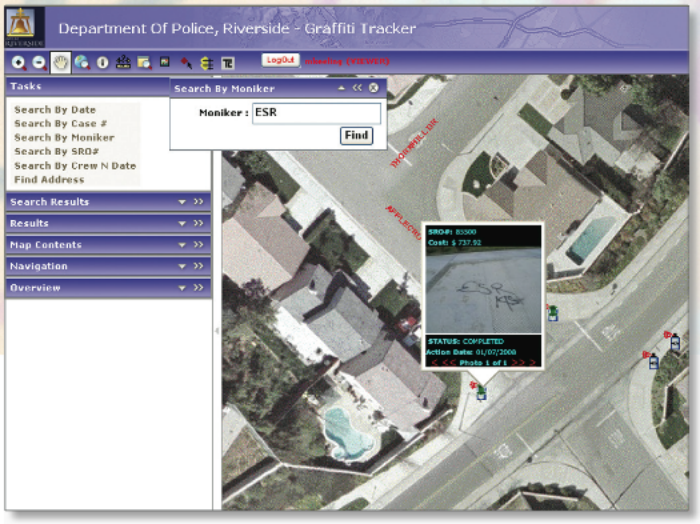
Task: Click the LogOut button
Action: (281, 60)
